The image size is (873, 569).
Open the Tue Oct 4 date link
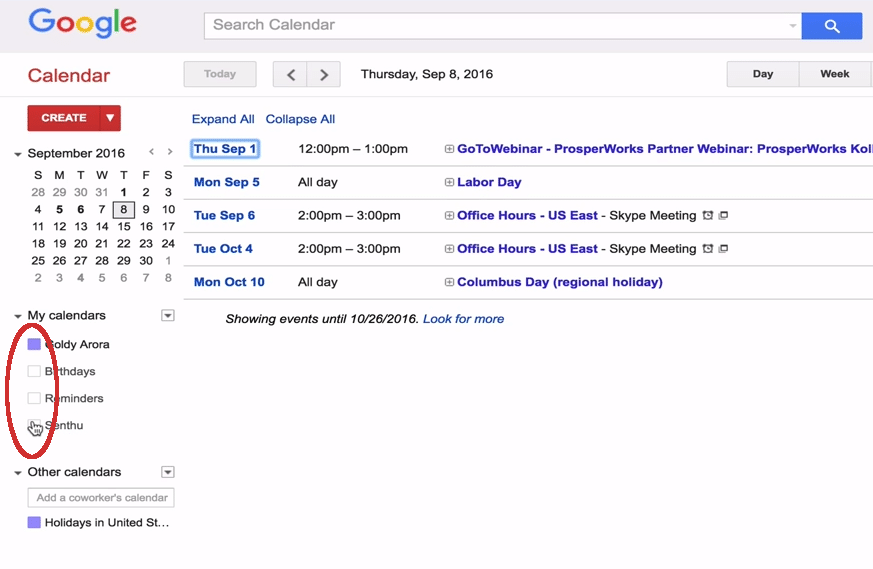pyautogui.click(x=223, y=249)
